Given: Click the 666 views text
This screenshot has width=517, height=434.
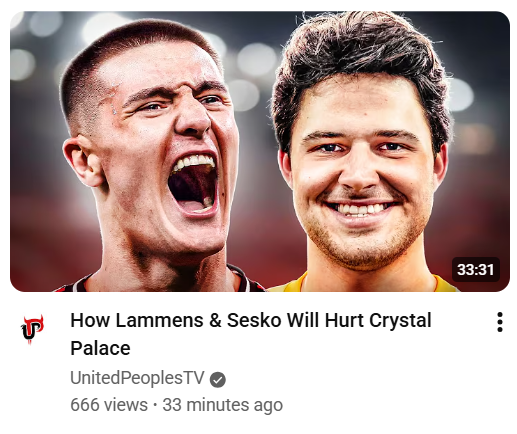Looking at the screenshot, I should [109, 405].
